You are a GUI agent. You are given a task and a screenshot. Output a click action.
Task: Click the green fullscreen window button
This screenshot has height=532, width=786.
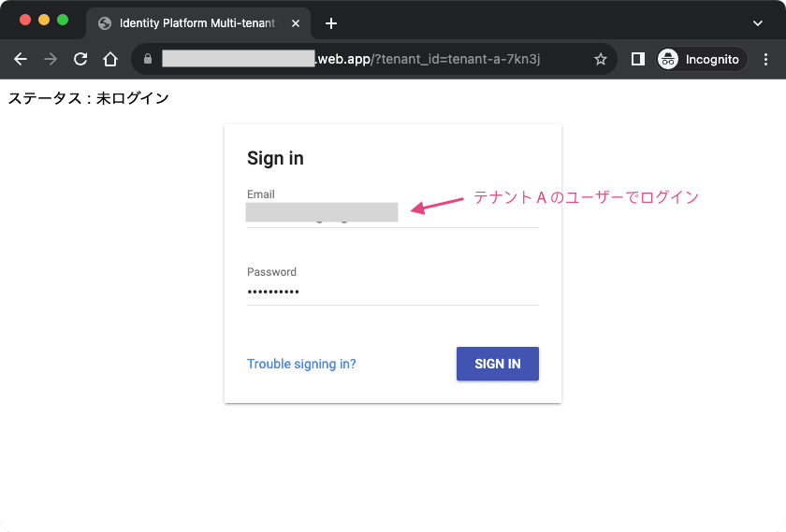click(x=63, y=20)
